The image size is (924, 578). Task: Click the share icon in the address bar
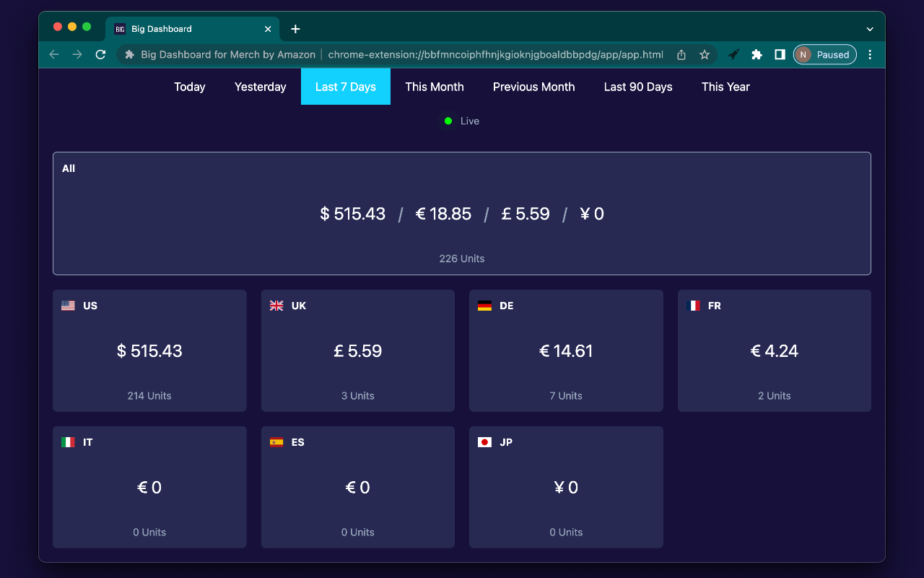click(681, 54)
